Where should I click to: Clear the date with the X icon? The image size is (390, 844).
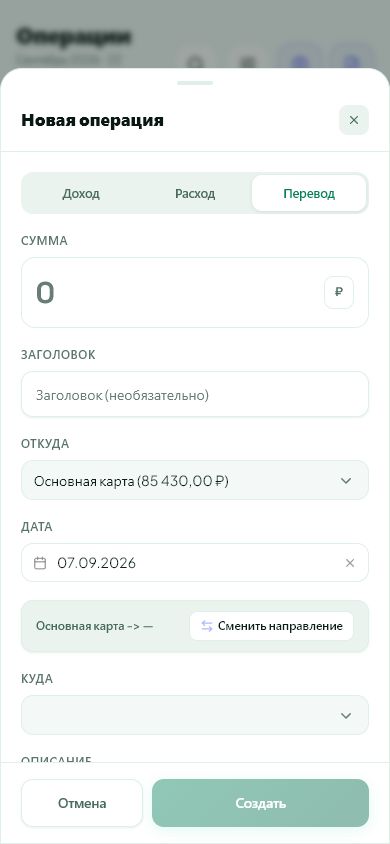pyautogui.click(x=350, y=563)
